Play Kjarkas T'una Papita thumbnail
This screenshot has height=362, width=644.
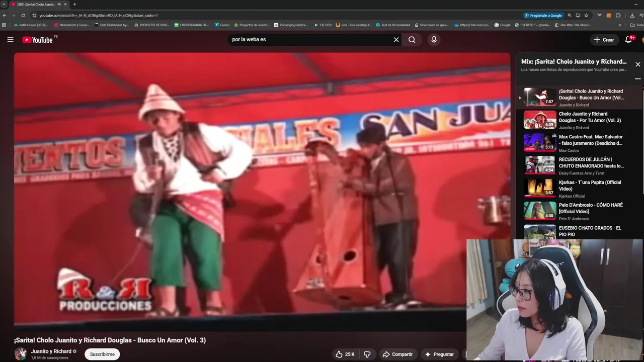540,188
